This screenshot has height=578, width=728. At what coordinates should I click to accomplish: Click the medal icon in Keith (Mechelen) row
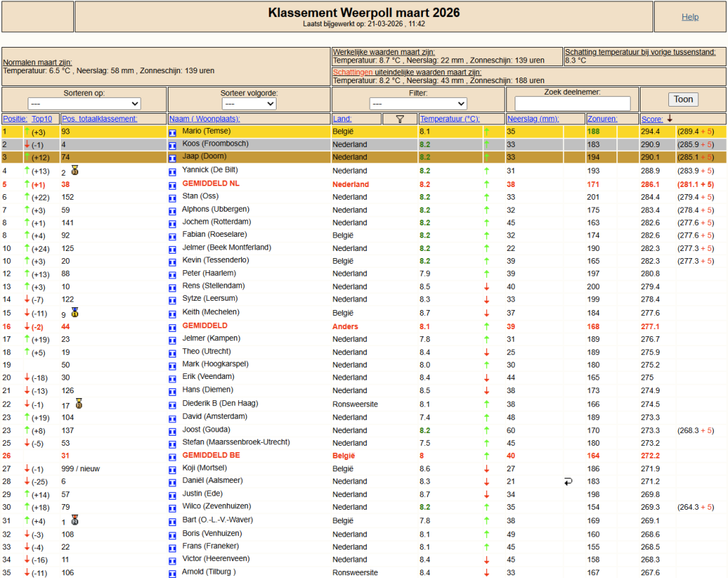[x=75, y=312]
